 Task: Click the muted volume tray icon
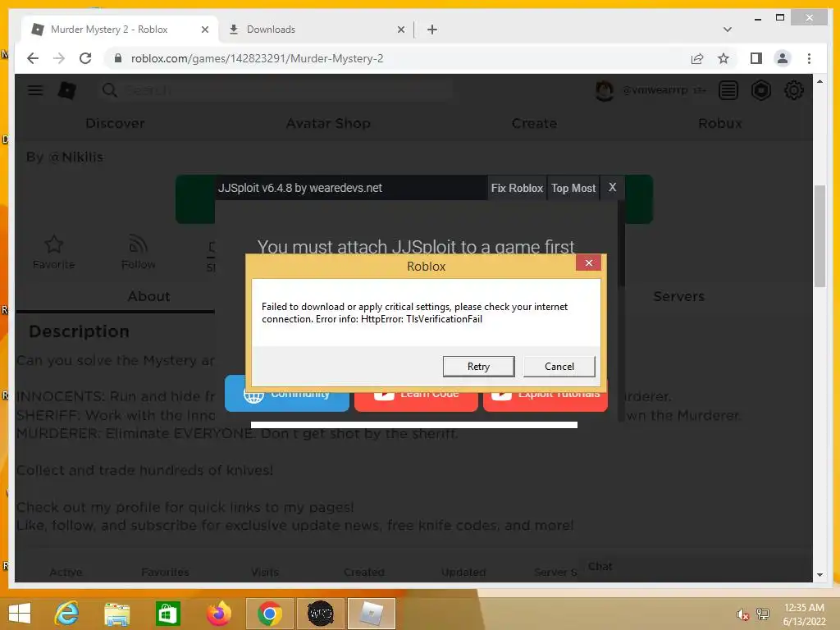point(742,614)
